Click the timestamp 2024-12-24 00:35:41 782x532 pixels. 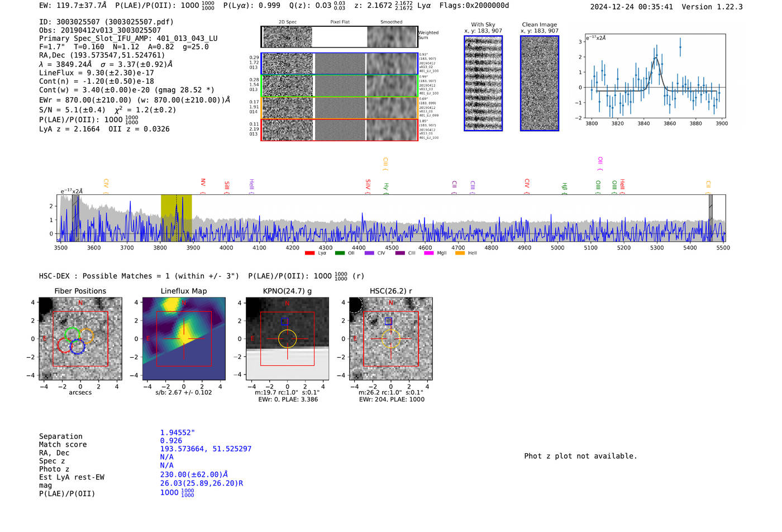click(631, 7)
